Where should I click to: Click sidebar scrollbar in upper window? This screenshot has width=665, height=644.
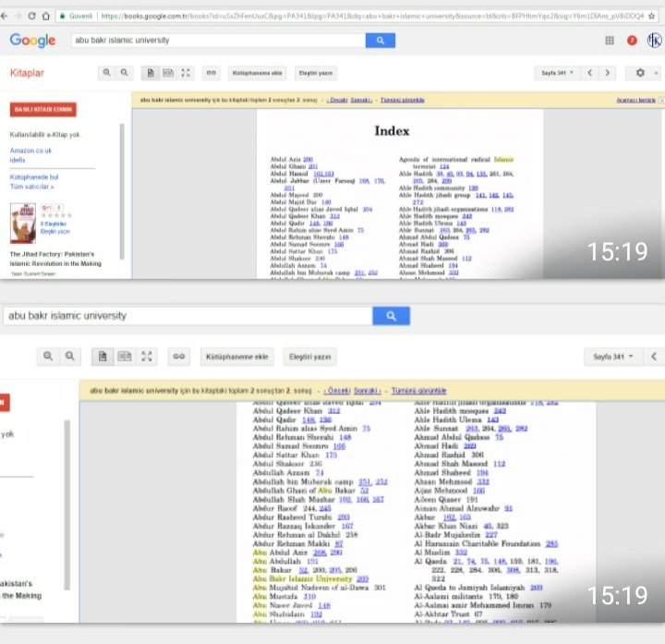tap(122, 191)
